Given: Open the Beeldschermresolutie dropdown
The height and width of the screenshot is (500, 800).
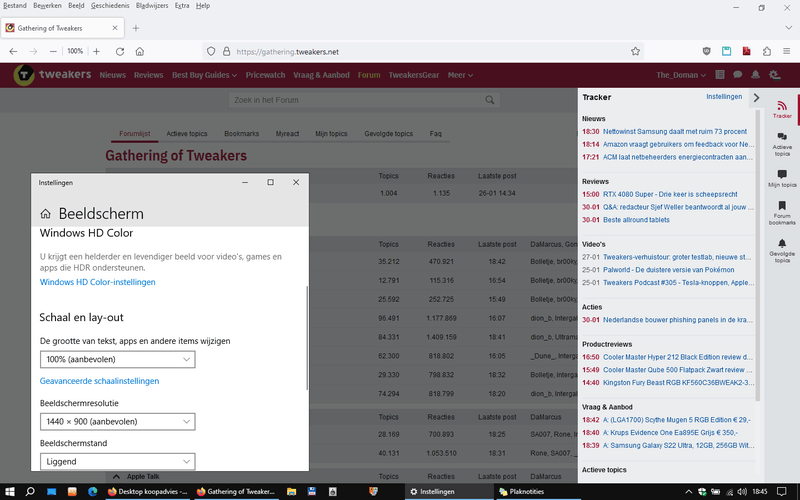Looking at the screenshot, I should (117, 421).
